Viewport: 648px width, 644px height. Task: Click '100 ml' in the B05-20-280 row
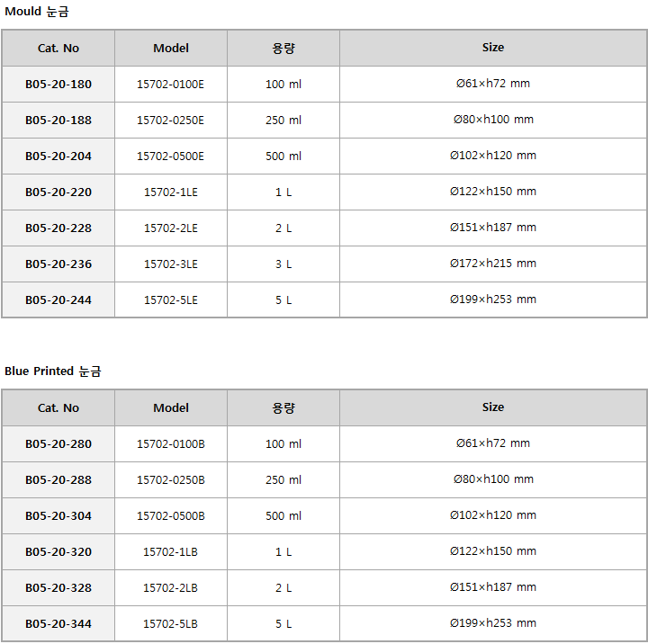[283, 444]
